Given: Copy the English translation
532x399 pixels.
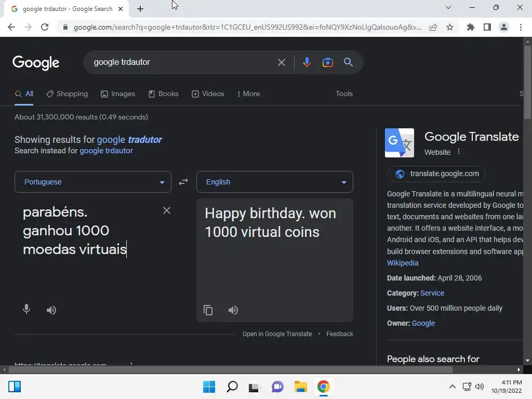Looking at the screenshot, I should [208, 310].
